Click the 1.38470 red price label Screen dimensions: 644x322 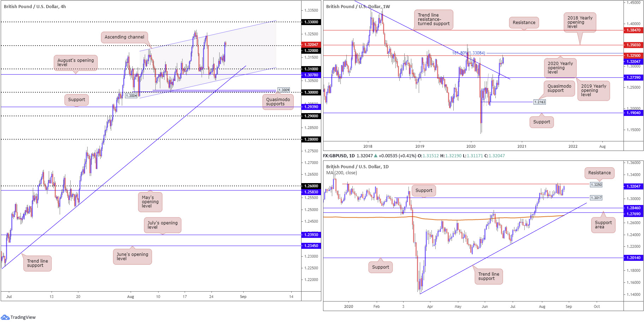point(633,30)
